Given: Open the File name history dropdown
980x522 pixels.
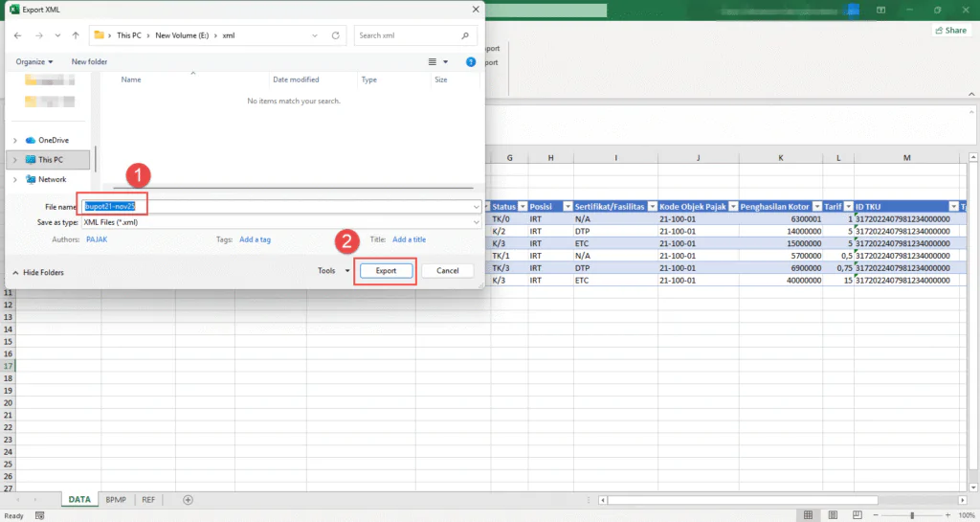Looking at the screenshot, I should (477, 206).
